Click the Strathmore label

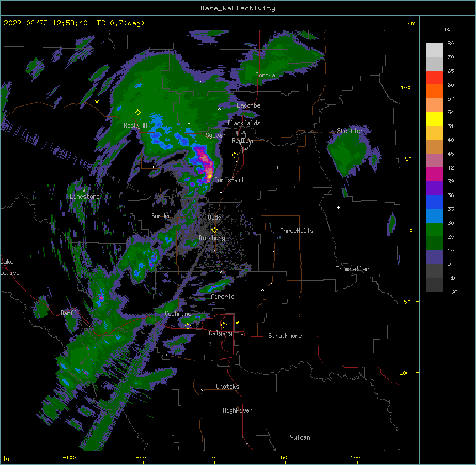tap(285, 336)
